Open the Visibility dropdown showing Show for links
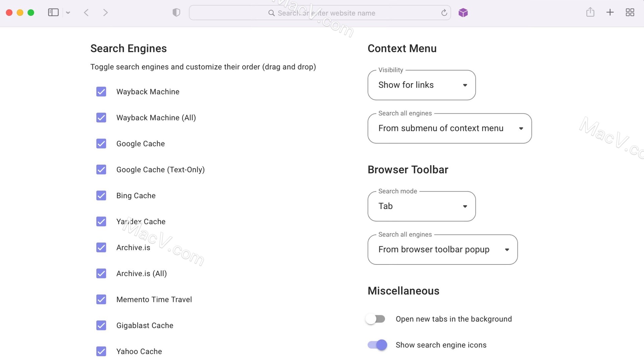Screen dimensions: 644x362 422,85
